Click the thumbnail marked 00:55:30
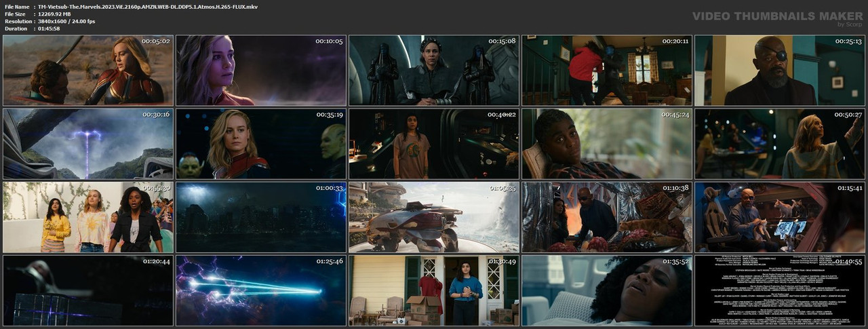 point(87,217)
